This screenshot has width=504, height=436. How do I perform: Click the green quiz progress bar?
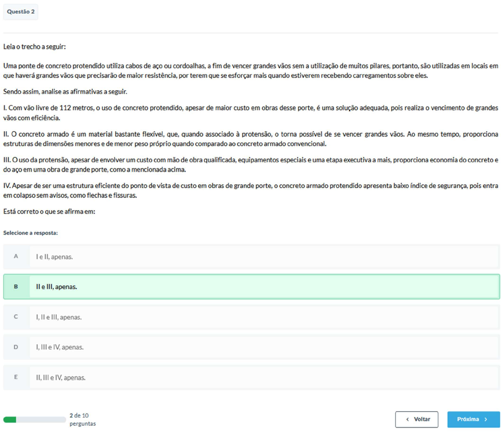[34, 420]
